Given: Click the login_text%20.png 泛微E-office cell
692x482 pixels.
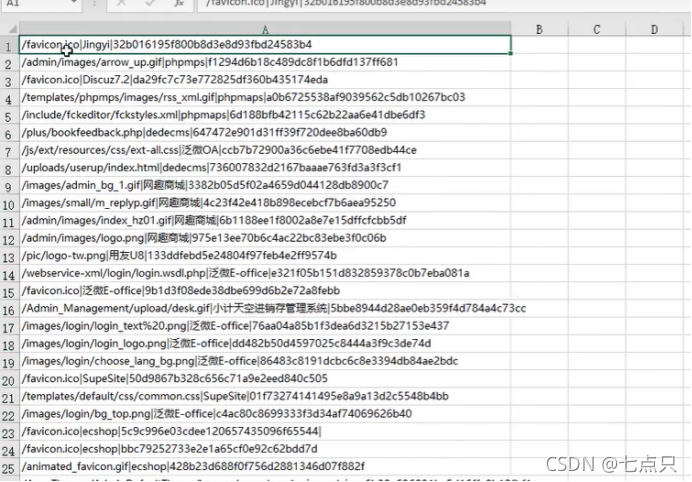Looking at the screenshot, I should pyautogui.click(x=265, y=326).
